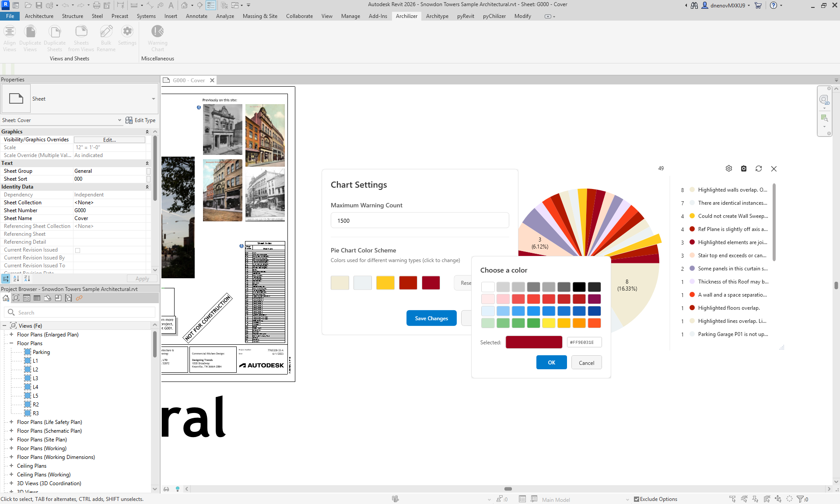
Task: Toggle the Sheet Group parameter checkbox
Action: (x=148, y=171)
